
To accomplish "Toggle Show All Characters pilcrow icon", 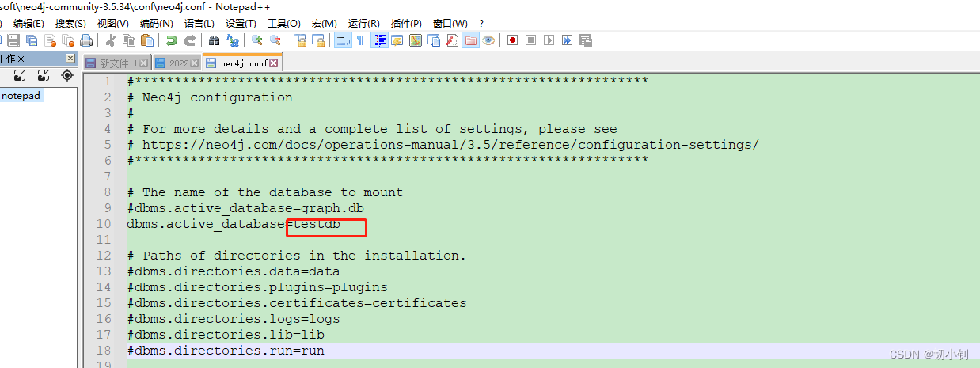I will coord(361,40).
